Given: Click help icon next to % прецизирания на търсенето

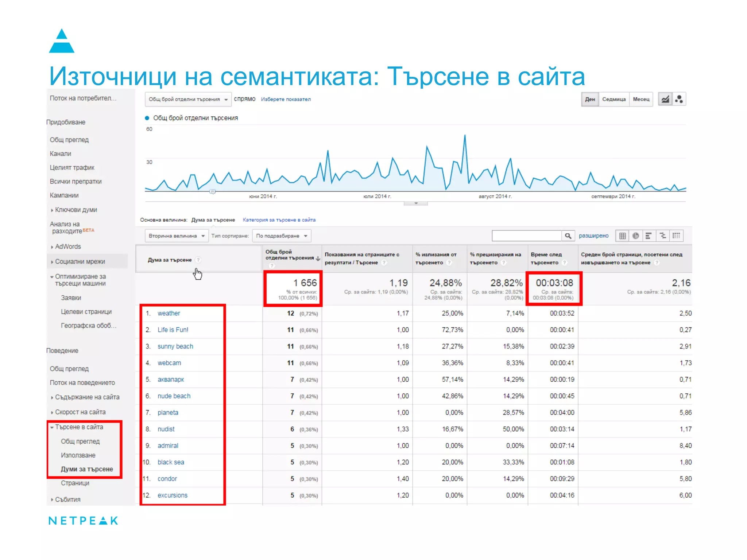Looking at the screenshot, I should point(504,262).
